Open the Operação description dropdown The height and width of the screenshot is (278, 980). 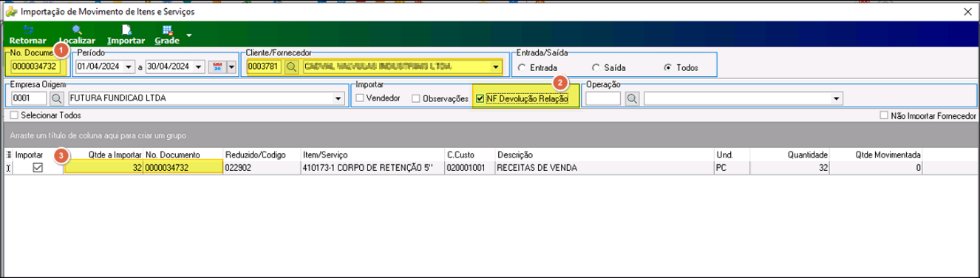[x=837, y=98]
